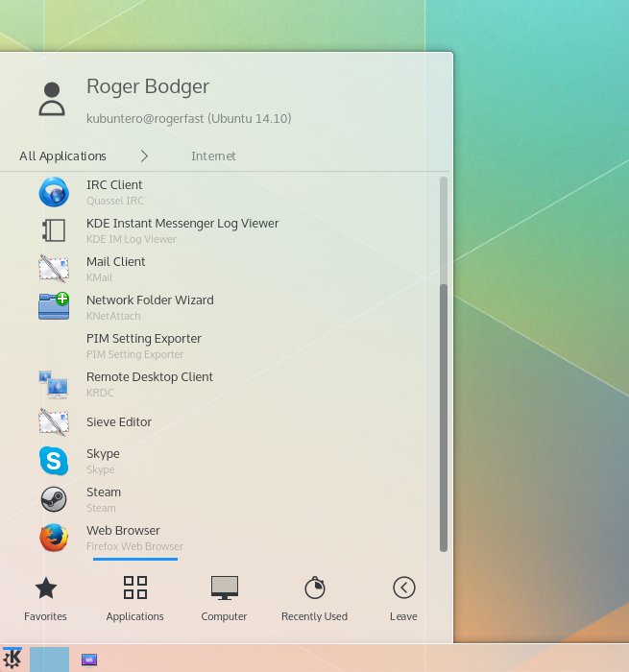
Task: Click the KDE IM Log Viewer notebook icon
Action: click(x=54, y=230)
